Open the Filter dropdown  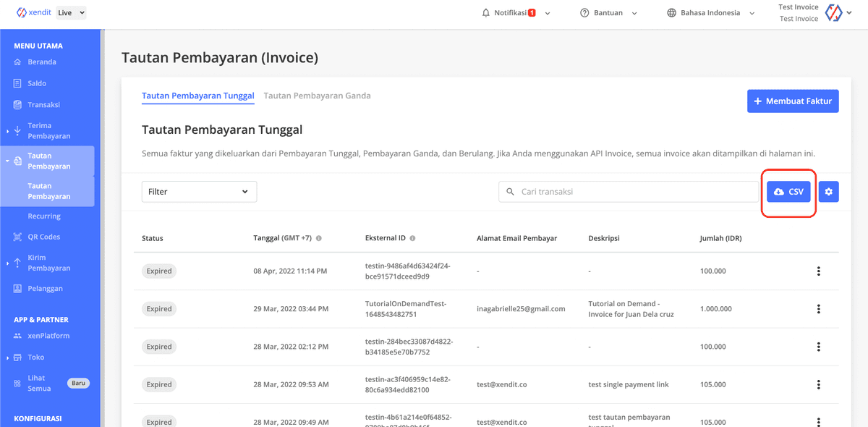pyautogui.click(x=199, y=192)
